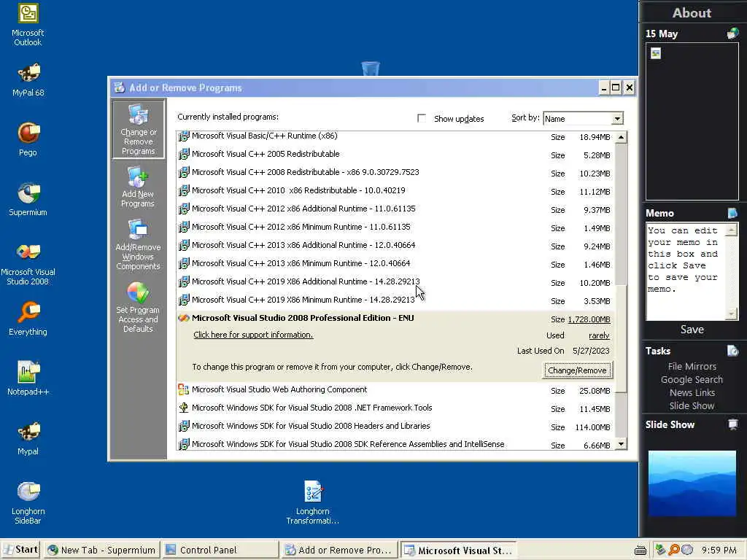Open Add/Remove Windows Components

tap(138, 245)
